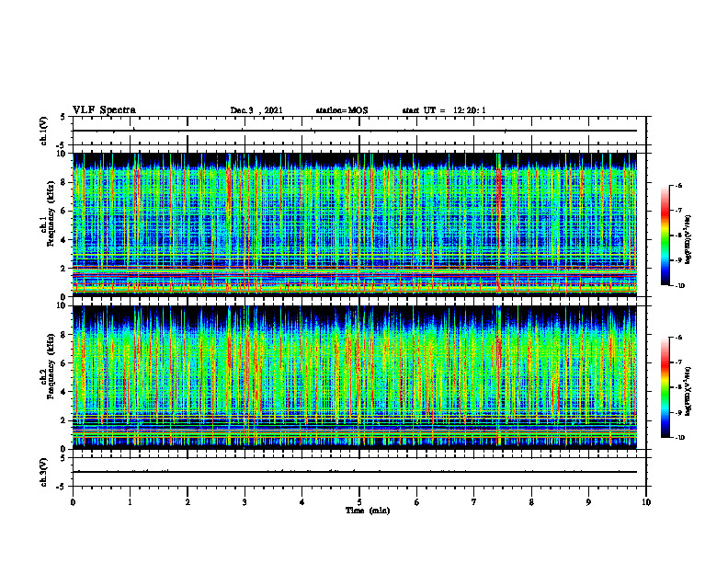Viewport: 728px width, 563px height.
Task: Click time axis tick label "3"
Action: (x=245, y=502)
